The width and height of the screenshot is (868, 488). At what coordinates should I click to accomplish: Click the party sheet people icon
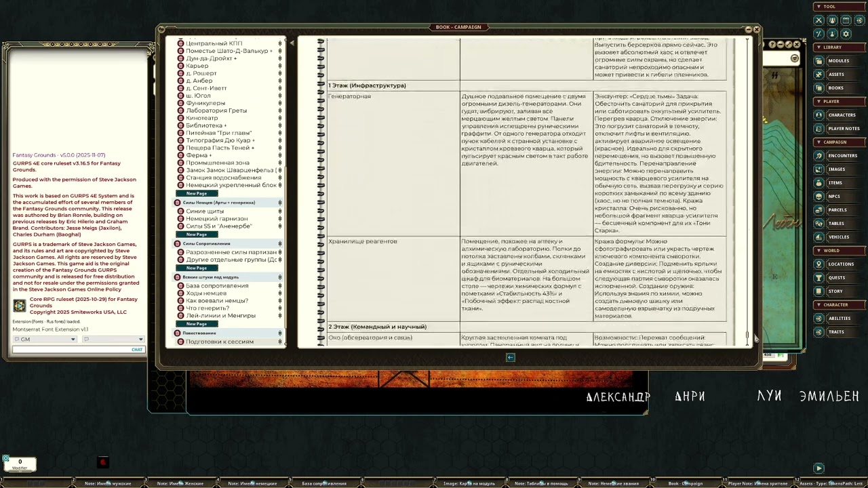832,20
